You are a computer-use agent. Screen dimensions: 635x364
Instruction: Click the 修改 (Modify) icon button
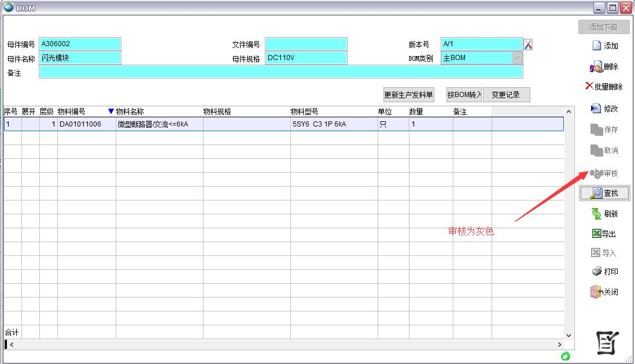[x=604, y=109]
